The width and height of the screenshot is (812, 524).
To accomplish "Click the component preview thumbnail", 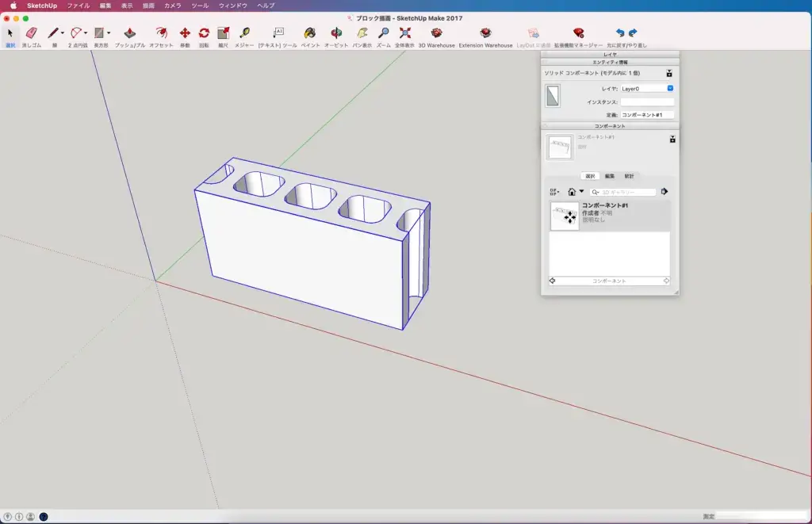I will tap(560, 147).
